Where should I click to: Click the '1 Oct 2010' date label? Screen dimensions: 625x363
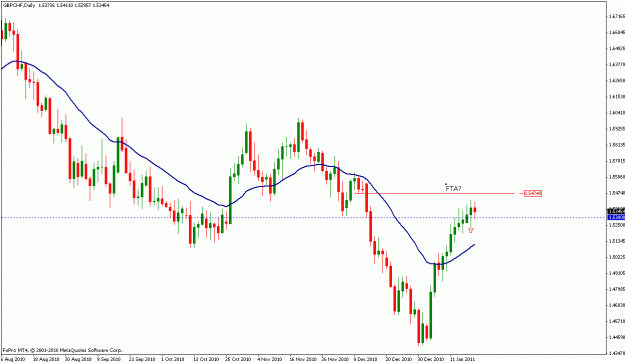click(173, 359)
